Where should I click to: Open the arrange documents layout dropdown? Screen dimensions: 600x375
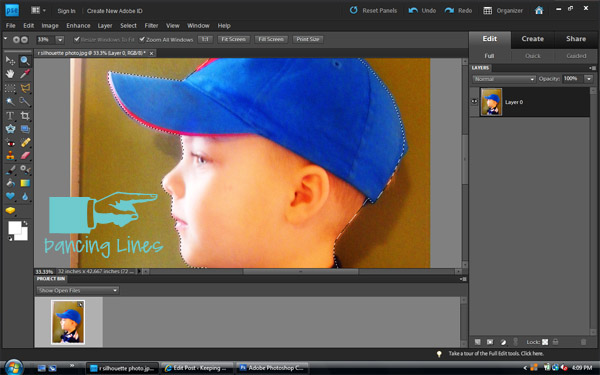click(38, 10)
